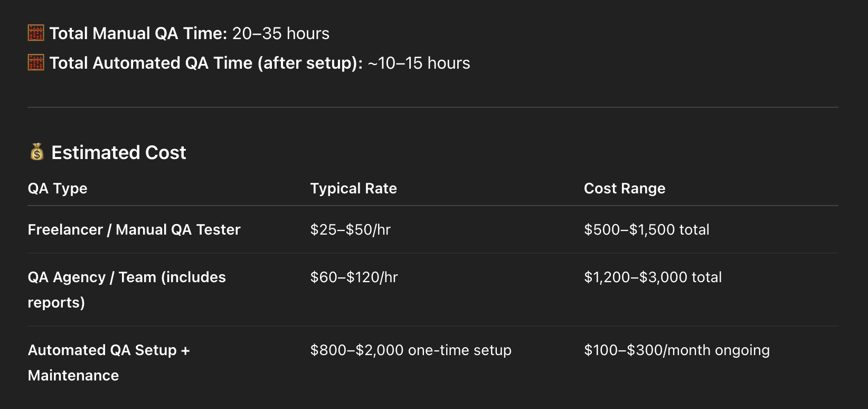Select the Freelancer / Manual QA Tester row label
This screenshot has width=868, height=409.
(134, 230)
